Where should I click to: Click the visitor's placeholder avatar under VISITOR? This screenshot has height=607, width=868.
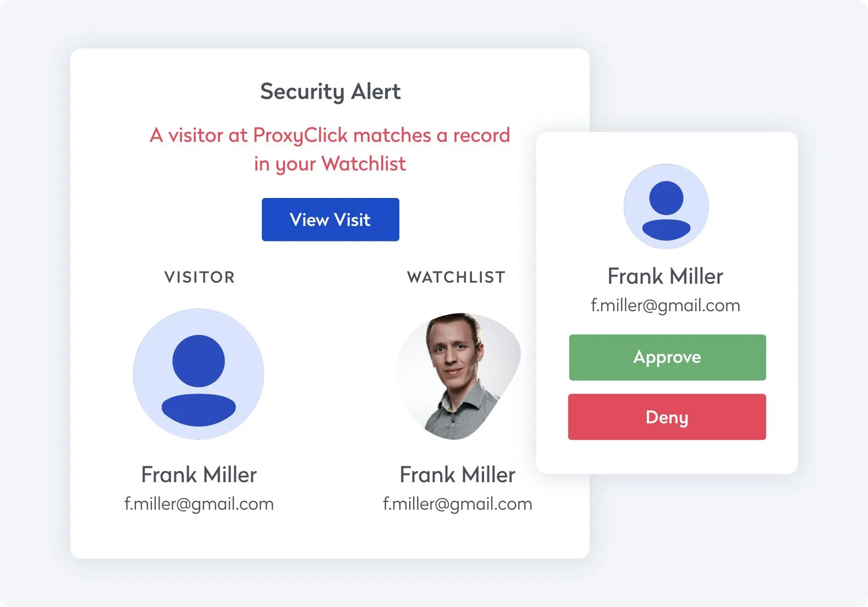pyautogui.click(x=199, y=374)
